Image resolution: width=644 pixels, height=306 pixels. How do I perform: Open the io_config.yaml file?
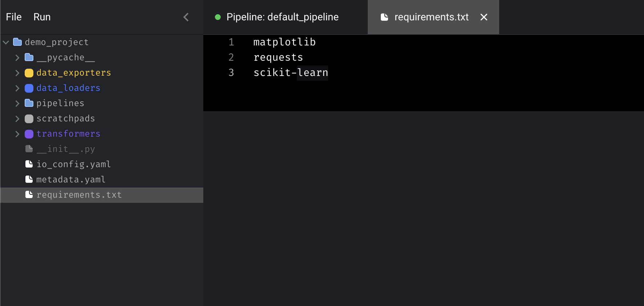[74, 164]
